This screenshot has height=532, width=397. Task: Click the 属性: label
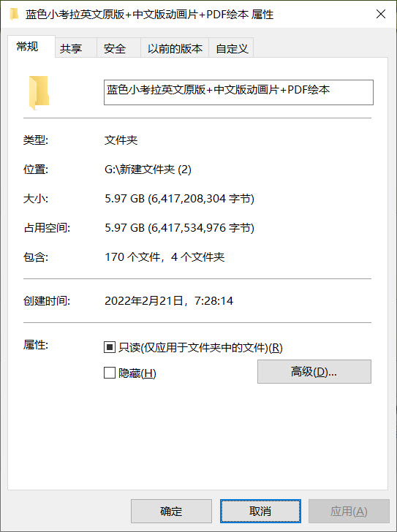[x=36, y=345]
